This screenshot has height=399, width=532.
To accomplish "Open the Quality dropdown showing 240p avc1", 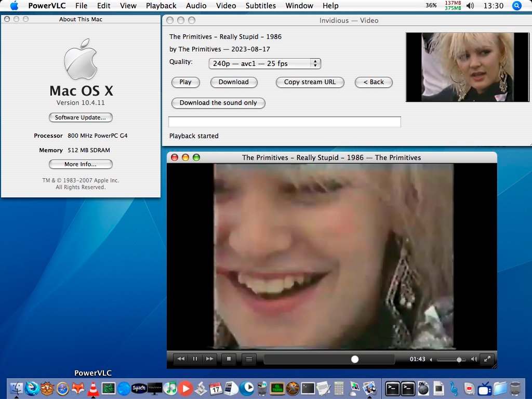I will click(x=264, y=63).
